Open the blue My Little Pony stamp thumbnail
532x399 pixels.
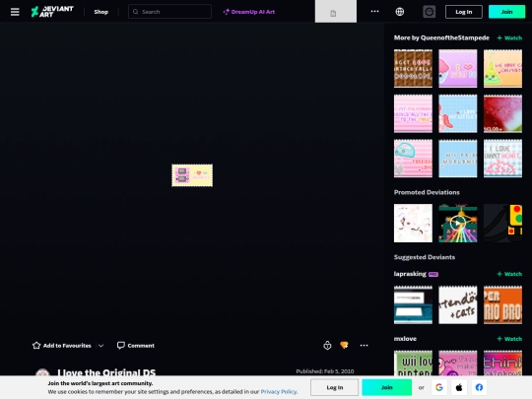tap(458, 113)
